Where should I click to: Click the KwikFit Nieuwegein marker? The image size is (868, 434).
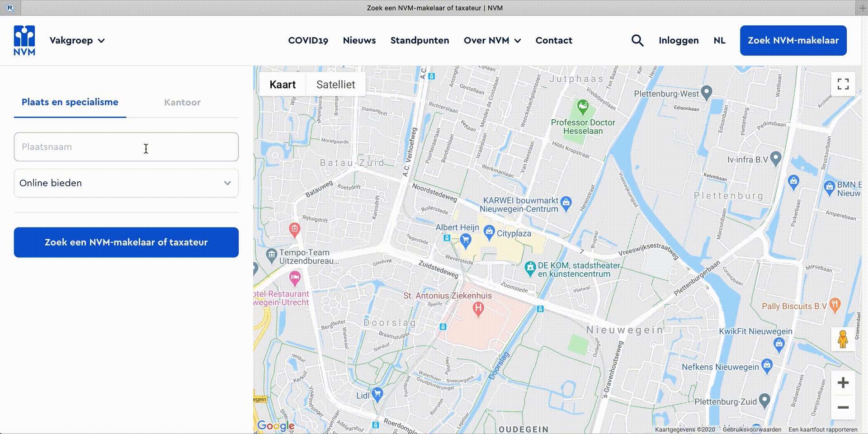[x=778, y=345]
